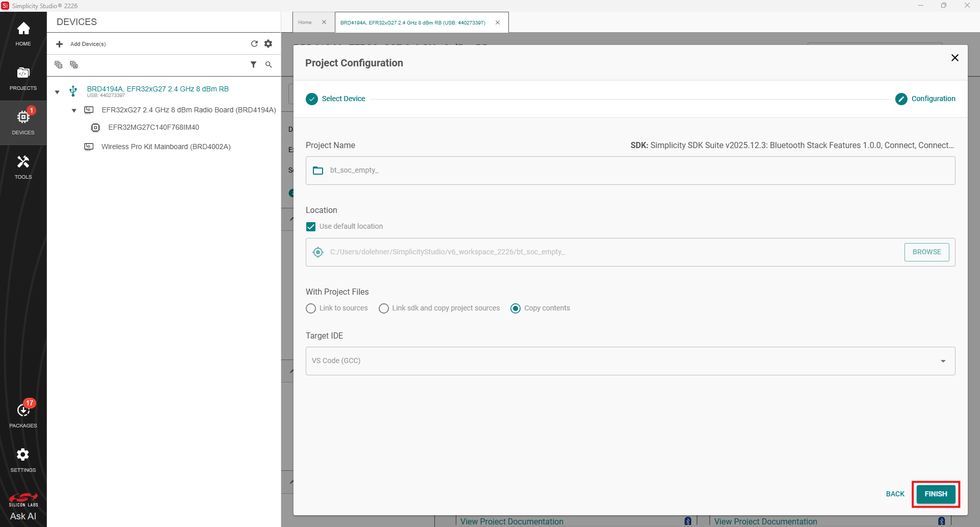Open the Tools sidebar section
The height and width of the screenshot is (527, 980).
[x=23, y=167]
